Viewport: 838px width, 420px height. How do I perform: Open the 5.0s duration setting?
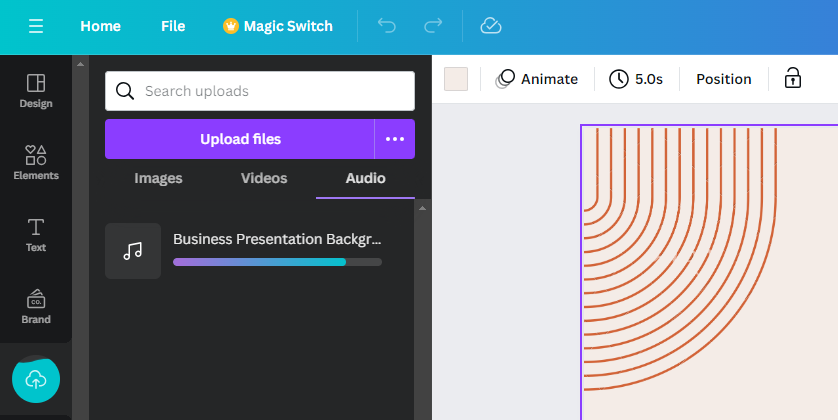tap(636, 79)
